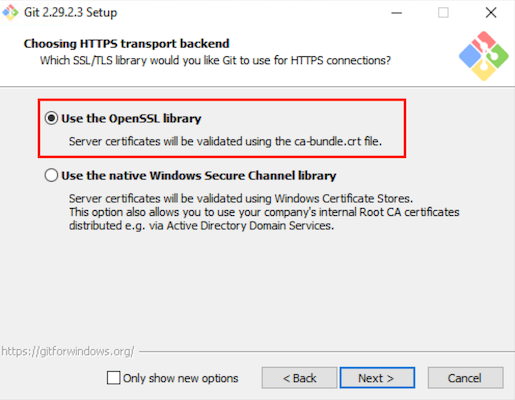Click the Next > button
Viewport: 515px width, 400px height.
377,378
